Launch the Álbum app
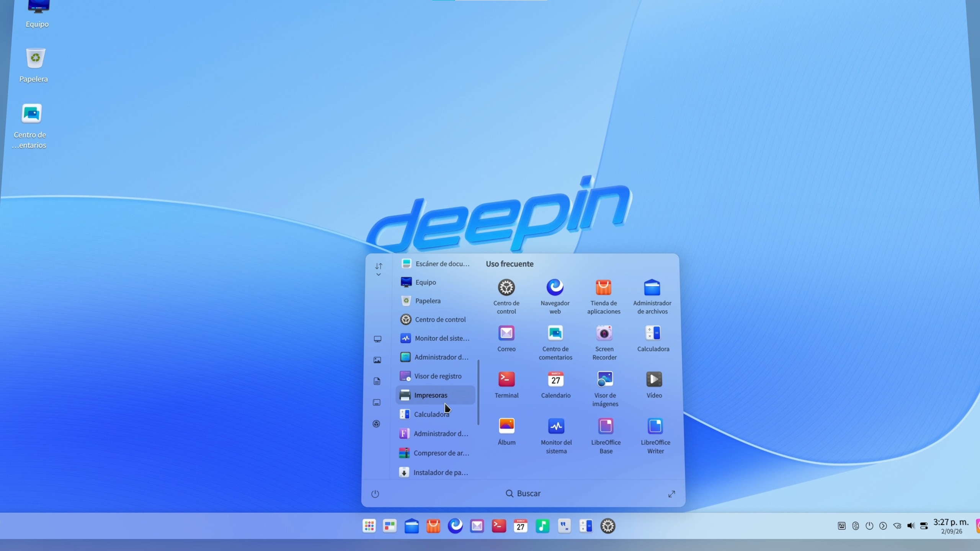Image resolution: width=980 pixels, height=551 pixels. [506, 432]
